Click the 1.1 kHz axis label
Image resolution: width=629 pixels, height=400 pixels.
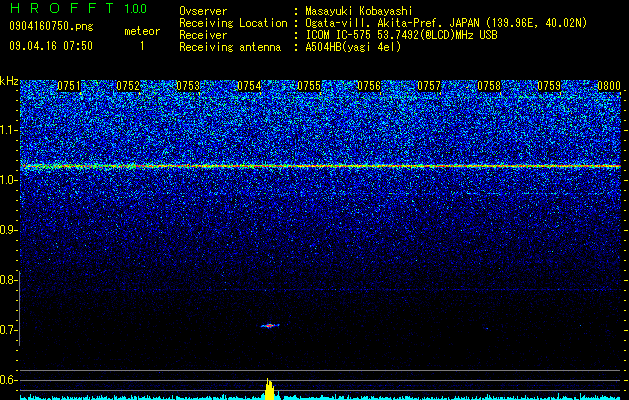pyautogui.click(x=9, y=130)
